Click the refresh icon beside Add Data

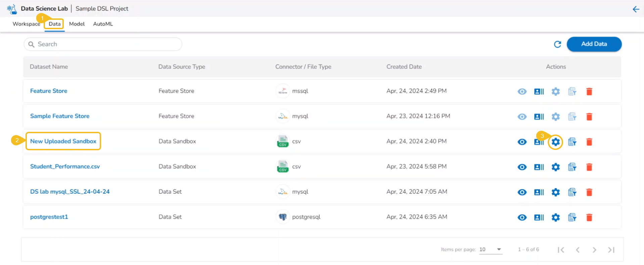pyautogui.click(x=557, y=44)
